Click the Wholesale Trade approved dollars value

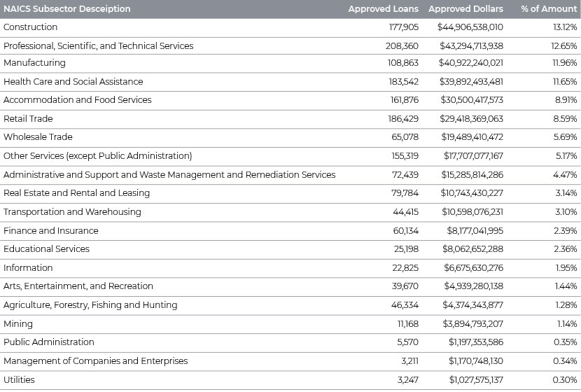[x=472, y=137]
